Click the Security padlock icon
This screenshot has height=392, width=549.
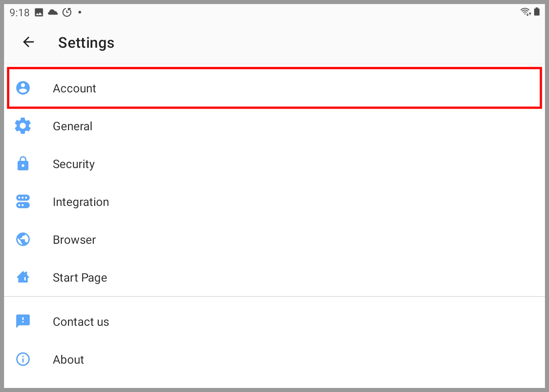coord(23,164)
